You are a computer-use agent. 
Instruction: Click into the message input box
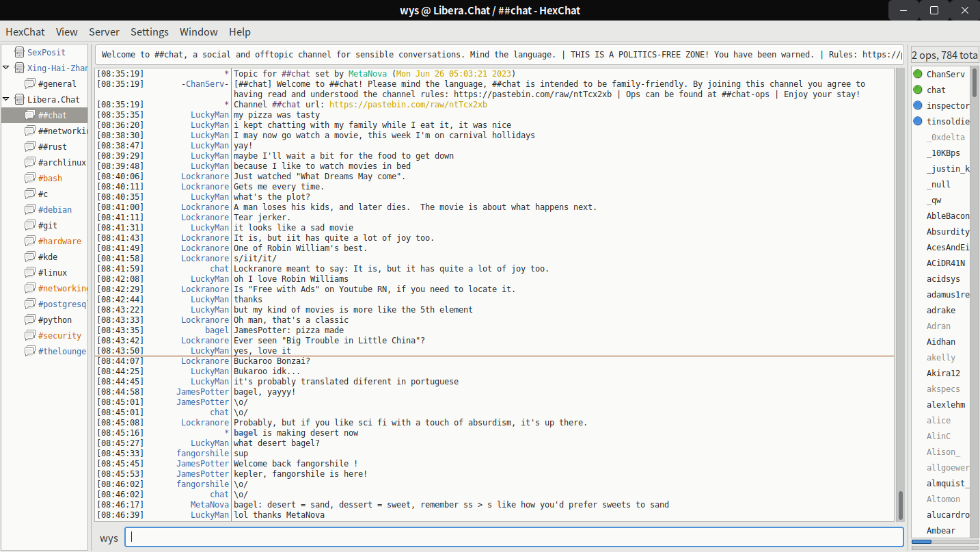coord(513,538)
